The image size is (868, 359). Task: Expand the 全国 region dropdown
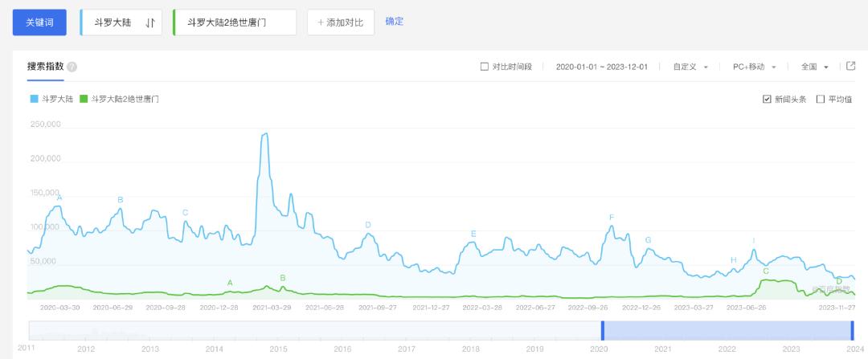[x=814, y=67]
